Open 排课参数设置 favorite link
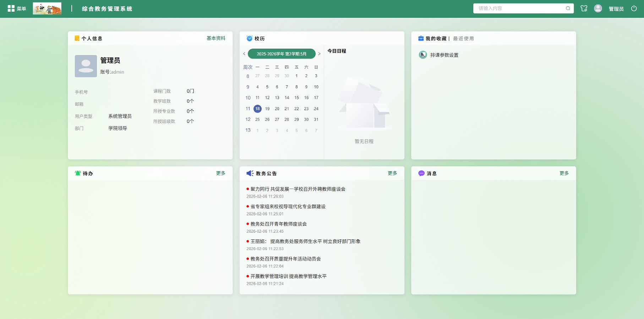This screenshot has height=319, width=644. click(444, 55)
